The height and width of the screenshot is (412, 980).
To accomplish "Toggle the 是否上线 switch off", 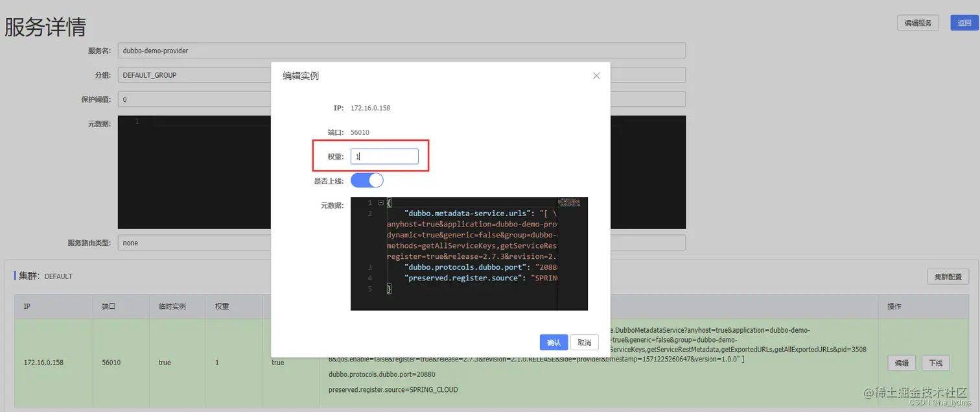I will click(367, 180).
